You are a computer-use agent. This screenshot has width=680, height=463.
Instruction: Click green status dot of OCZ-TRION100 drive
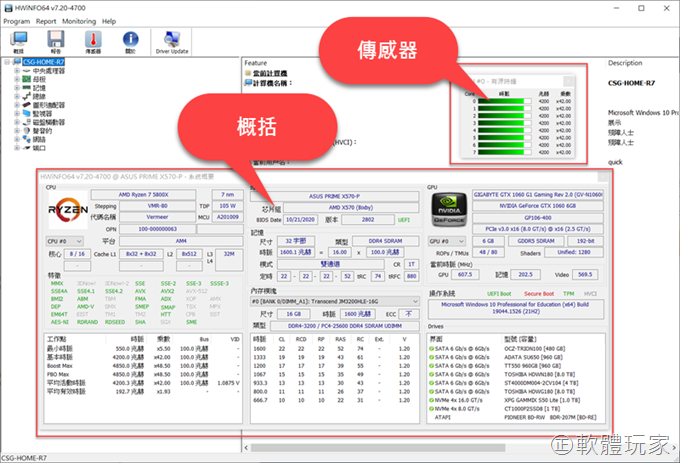point(432,347)
